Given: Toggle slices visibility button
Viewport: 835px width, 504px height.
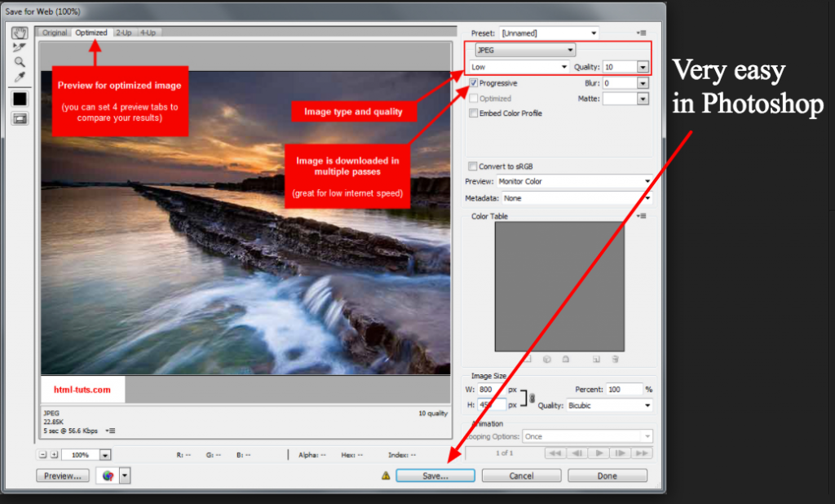Looking at the screenshot, I should [20, 119].
